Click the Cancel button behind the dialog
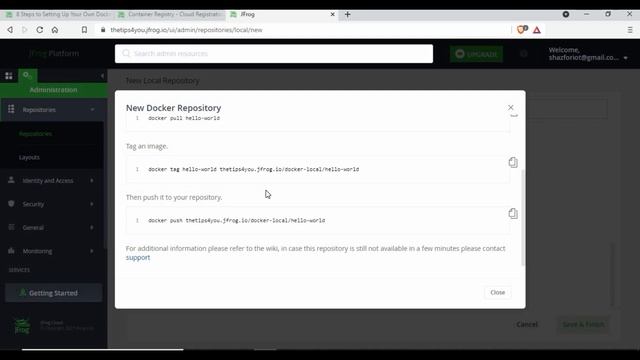640x360 pixels. (x=527, y=324)
